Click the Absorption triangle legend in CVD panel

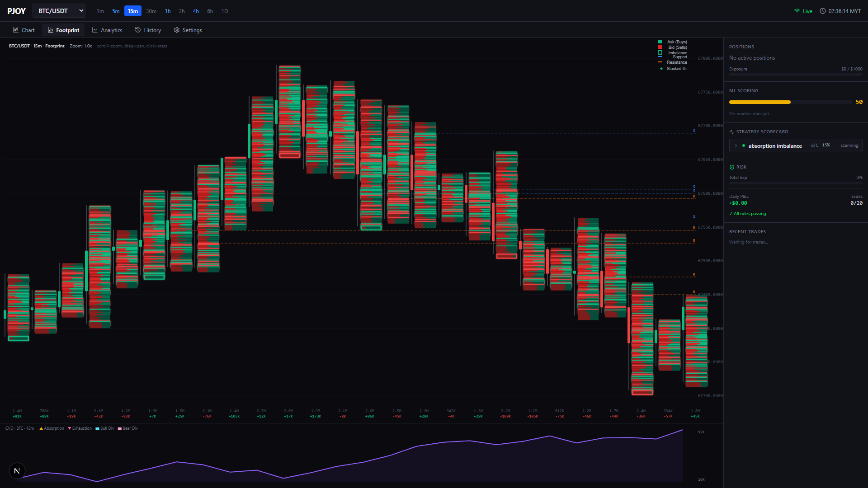pyautogui.click(x=41, y=428)
